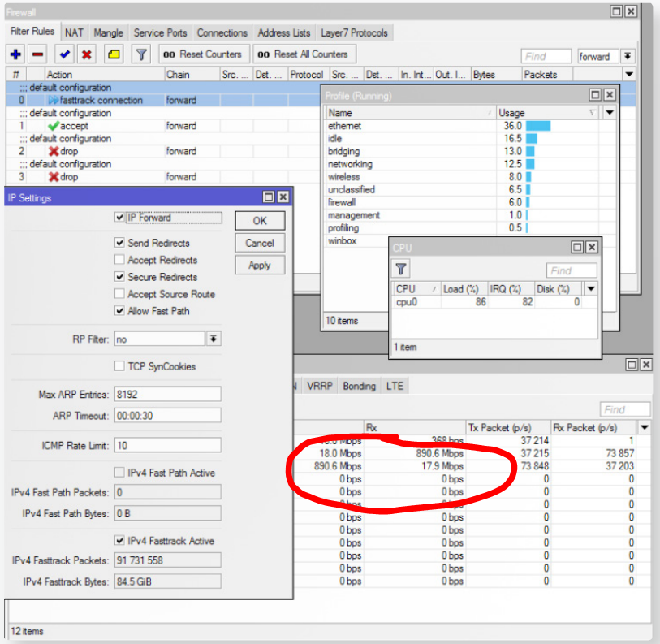Click the red X Disable rule icon
Image resolution: width=660 pixels, height=644 pixels.
pyautogui.click(x=86, y=54)
